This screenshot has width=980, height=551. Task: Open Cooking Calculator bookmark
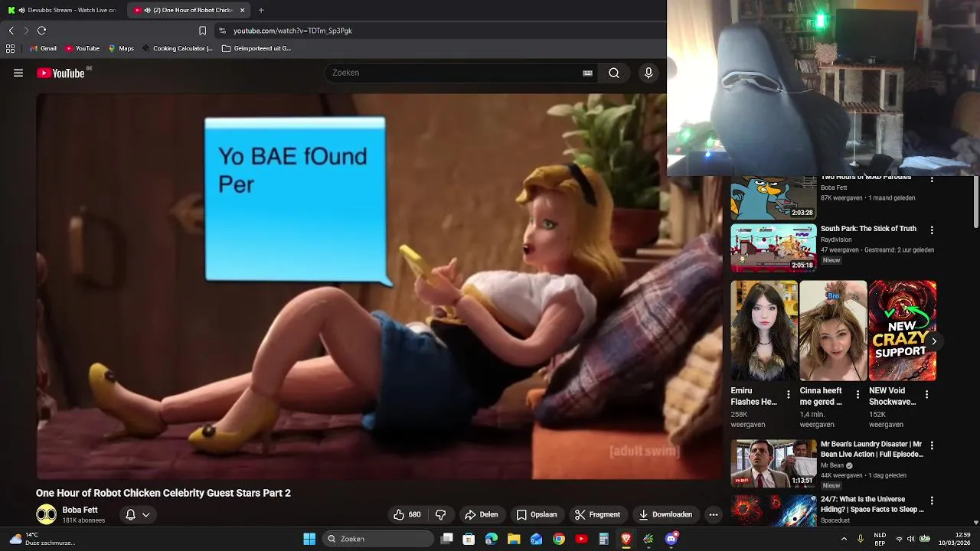178,48
